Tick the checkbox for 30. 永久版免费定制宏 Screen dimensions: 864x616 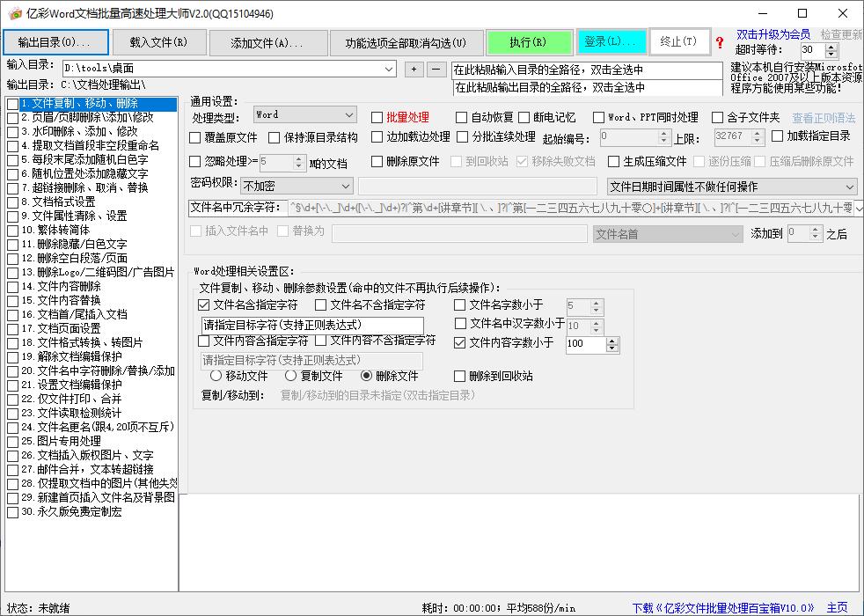(12, 512)
